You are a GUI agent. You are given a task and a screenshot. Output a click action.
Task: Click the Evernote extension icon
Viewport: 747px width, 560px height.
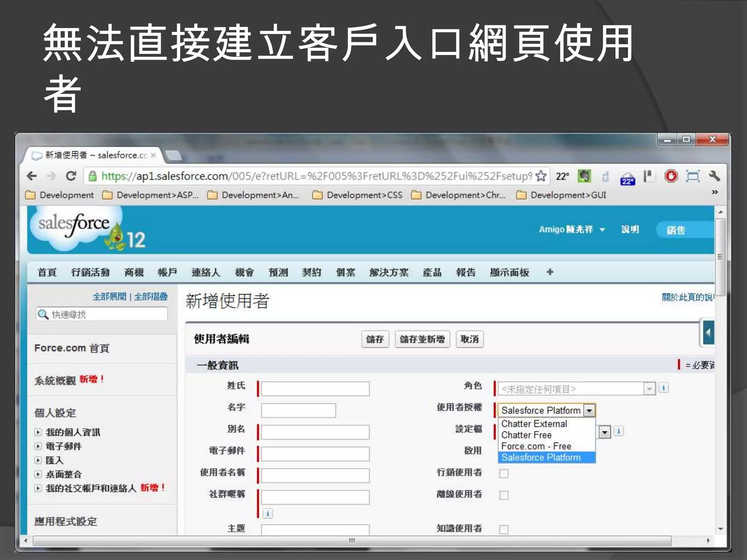click(x=584, y=176)
